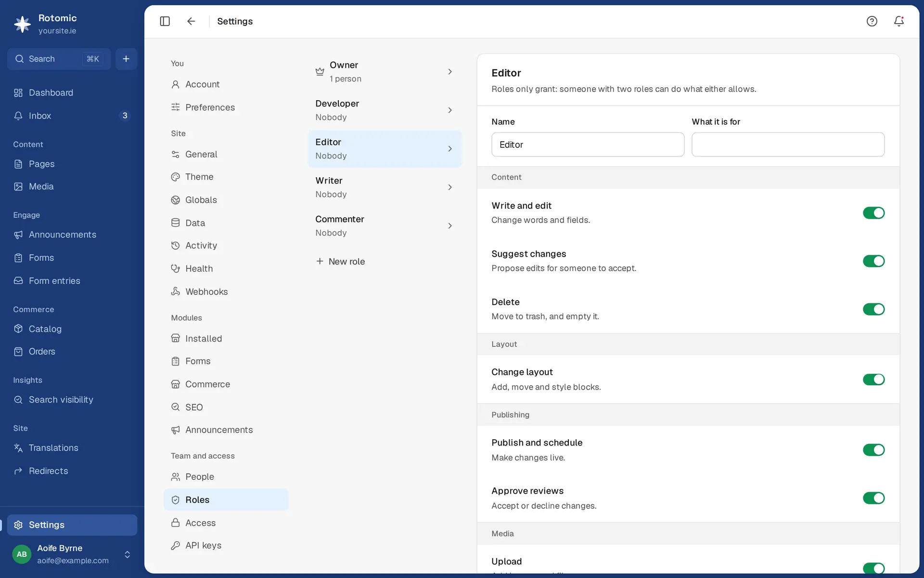Image resolution: width=924 pixels, height=578 pixels.
Task: Go back using arrow icon
Action: click(191, 21)
